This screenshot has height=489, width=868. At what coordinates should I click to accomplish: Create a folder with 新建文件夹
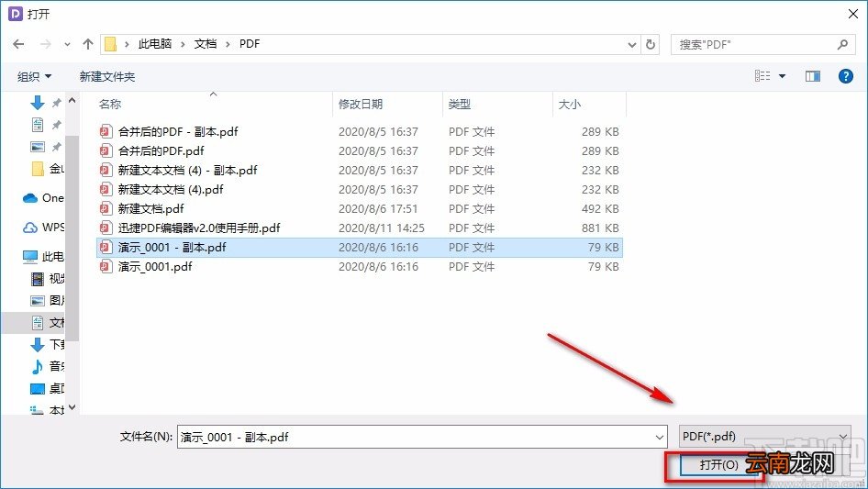(106, 76)
